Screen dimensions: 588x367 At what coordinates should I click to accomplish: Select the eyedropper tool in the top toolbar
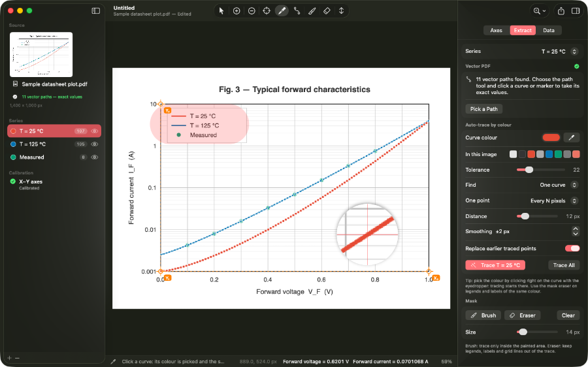pos(282,11)
